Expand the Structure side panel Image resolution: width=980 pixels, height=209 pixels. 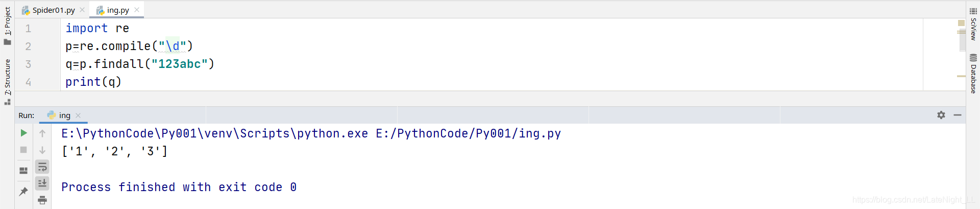7,82
